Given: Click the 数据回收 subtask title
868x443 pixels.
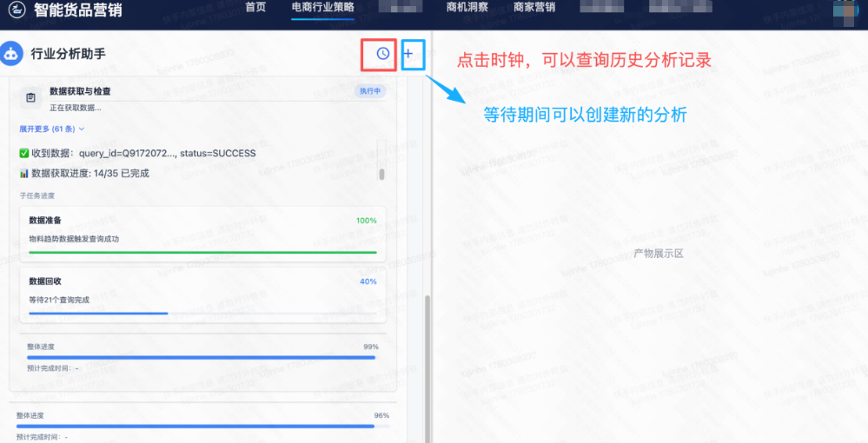Looking at the screenshot, I should pyautogui.click(x=45, y=281).
